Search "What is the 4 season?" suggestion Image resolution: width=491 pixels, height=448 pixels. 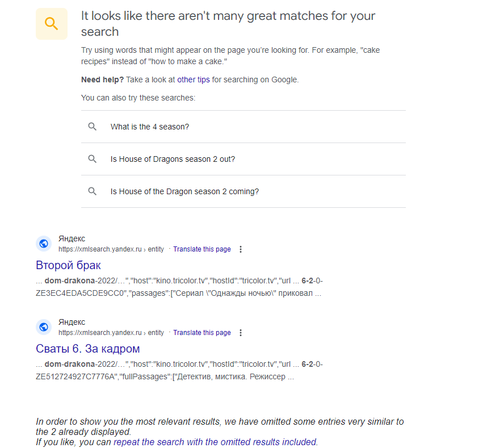tap(244, 127)
